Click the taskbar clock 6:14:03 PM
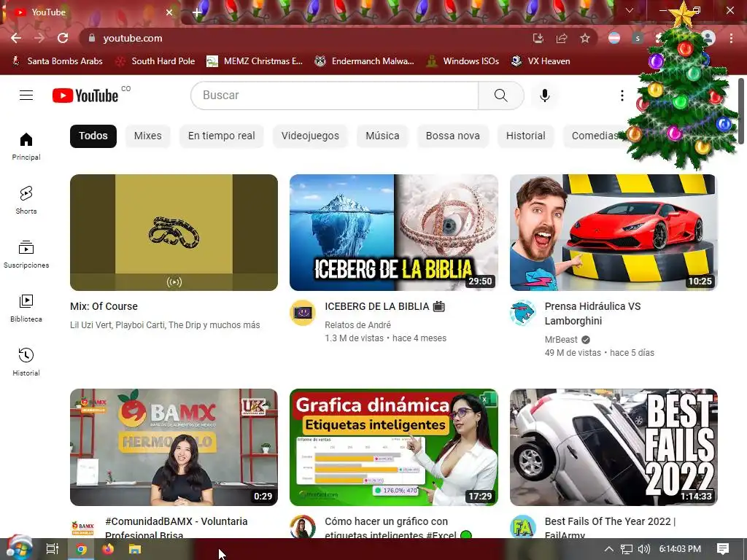The image size is (747, 560). pyautogui.click(x=680, y=549)
